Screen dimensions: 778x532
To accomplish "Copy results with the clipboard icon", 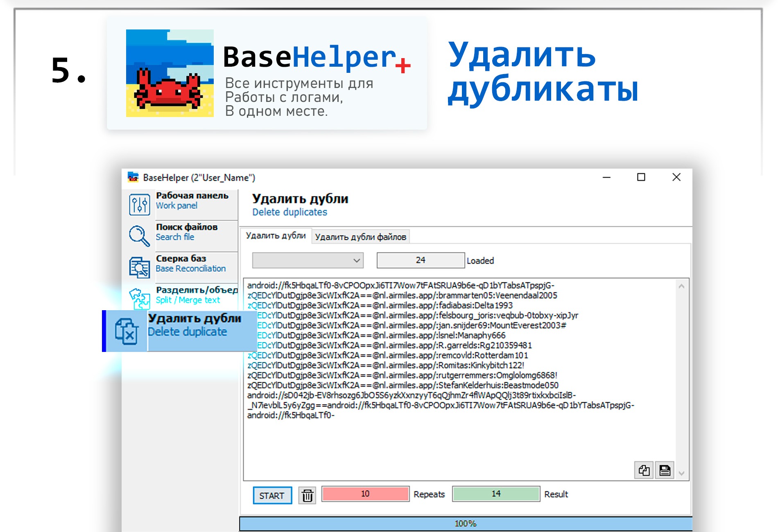I will coord(644,470).
